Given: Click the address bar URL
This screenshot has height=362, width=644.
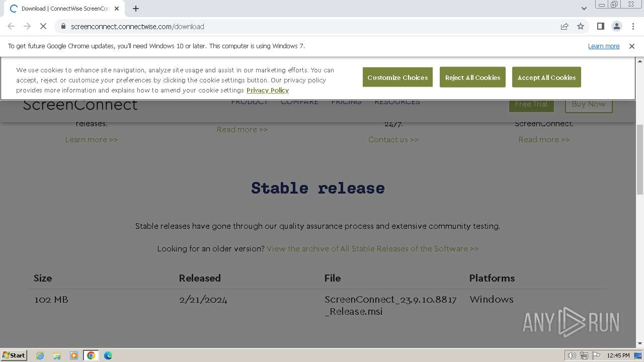Looking at the screenshot, I should coord(137,27).
